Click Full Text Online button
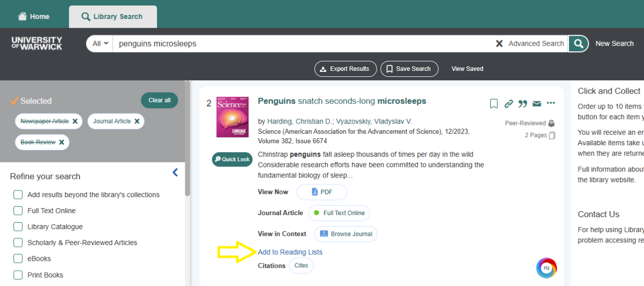This screenshot has height=286, width=644. [339, 213]
